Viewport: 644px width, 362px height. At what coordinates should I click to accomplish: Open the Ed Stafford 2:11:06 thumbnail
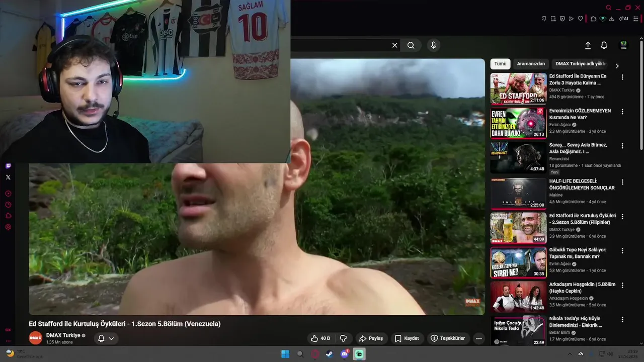[518, 88]
